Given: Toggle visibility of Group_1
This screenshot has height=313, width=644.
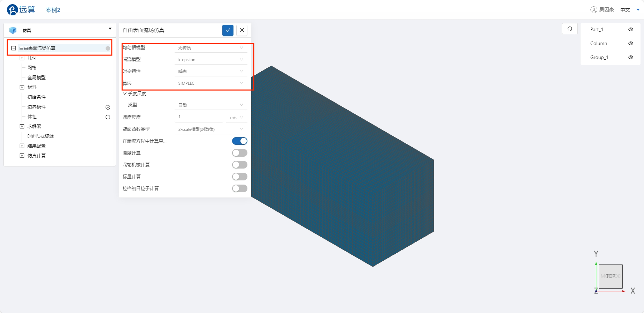Looking at the screenshot, I should [x=631, y=57].
